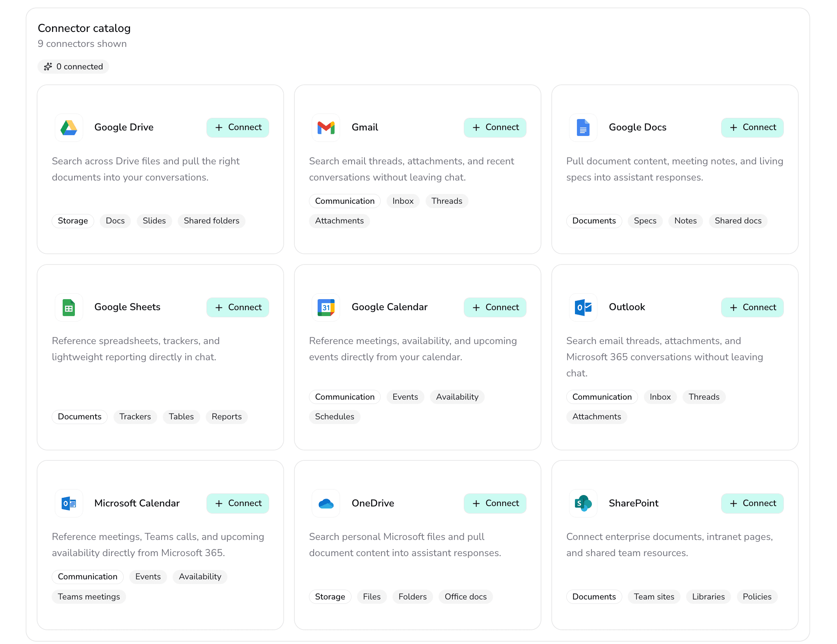Connect the SharePoint connector

click(x=752, y=503)
